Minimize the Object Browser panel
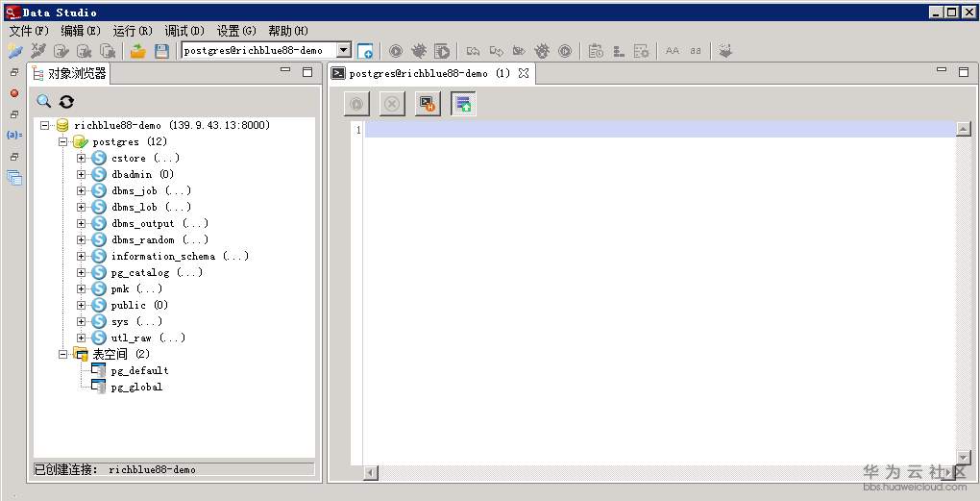The width and height of the screenshot is (980, 501). pos(285,70)
